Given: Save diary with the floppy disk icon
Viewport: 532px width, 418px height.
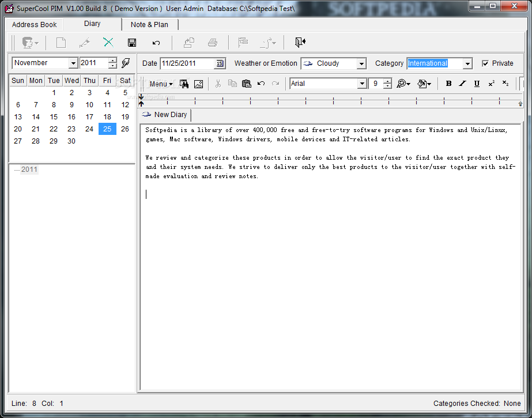Looking at the screenshot, I should point(132,43).
